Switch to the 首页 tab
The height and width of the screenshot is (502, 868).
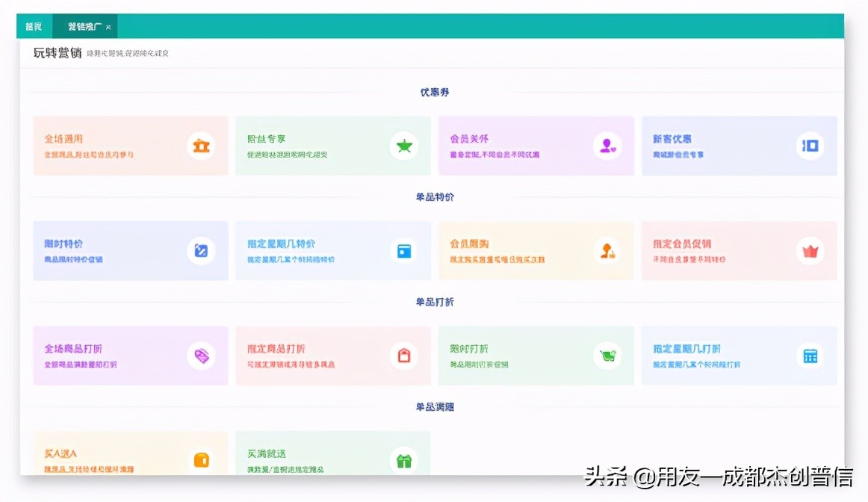pyautogui.click(x=33, y=25)
